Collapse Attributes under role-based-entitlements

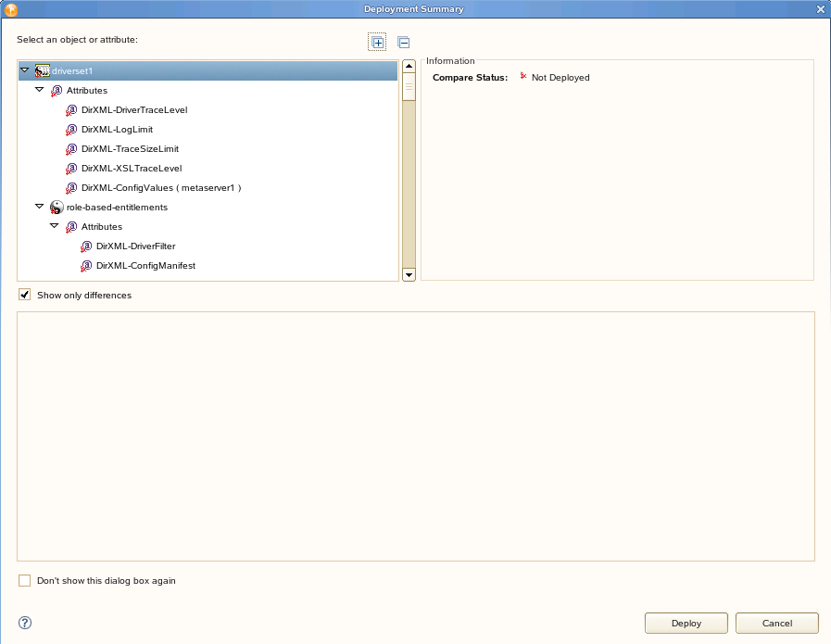(54, 226)
